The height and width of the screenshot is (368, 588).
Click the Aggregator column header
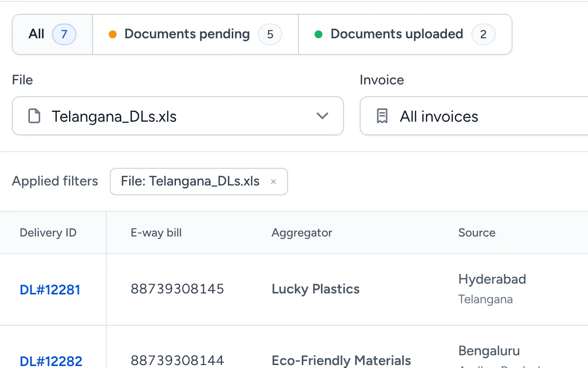pos(302,233)
